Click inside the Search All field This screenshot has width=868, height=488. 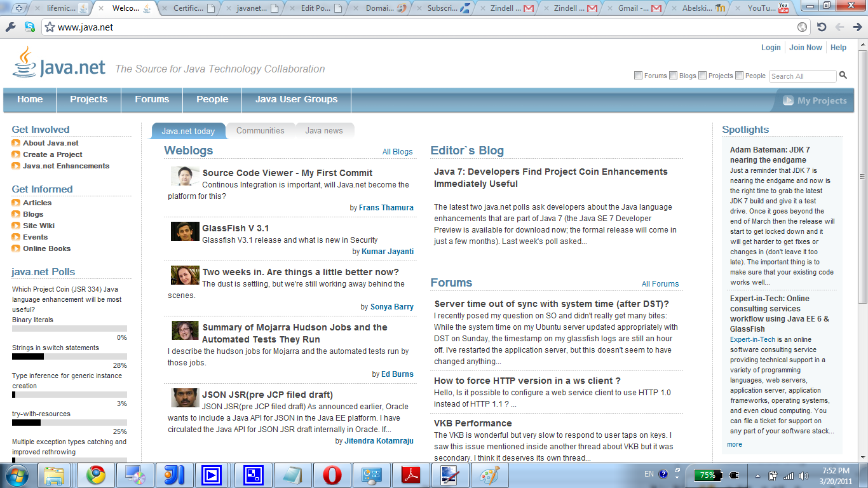pyautogui.click(x=803, y=76)
